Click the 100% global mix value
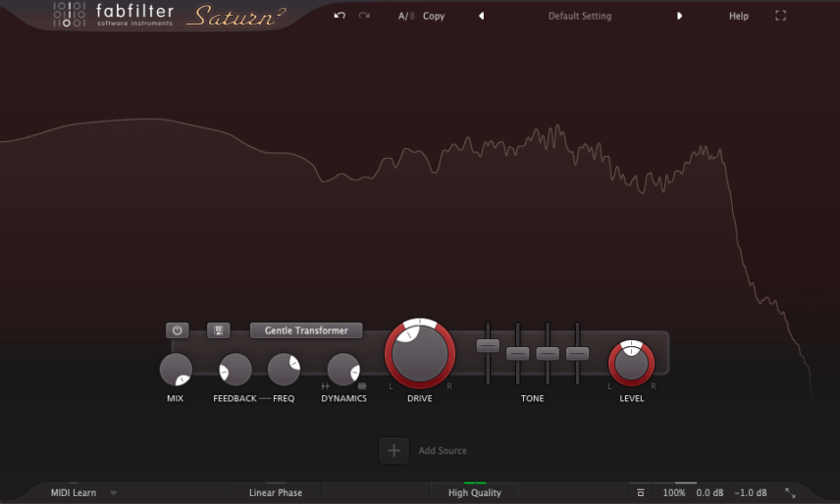The width and height of the screenshot is (840, 504). 674,493
